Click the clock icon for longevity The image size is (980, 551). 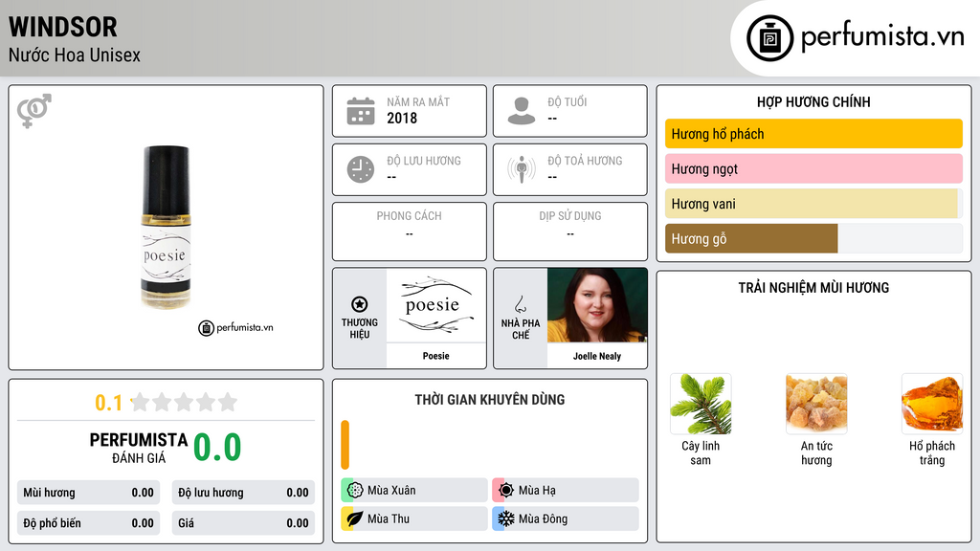pyautogui.click(x=361, y=169)
